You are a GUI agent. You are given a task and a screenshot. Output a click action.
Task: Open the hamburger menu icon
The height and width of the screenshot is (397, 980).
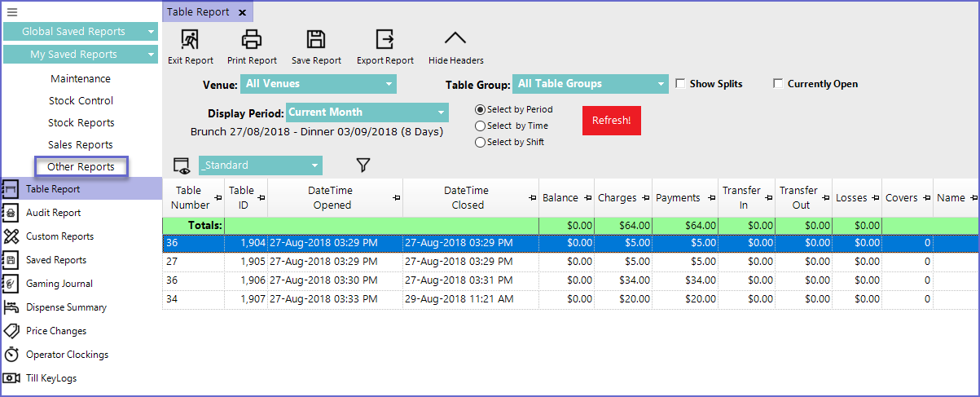pos(12,12)
